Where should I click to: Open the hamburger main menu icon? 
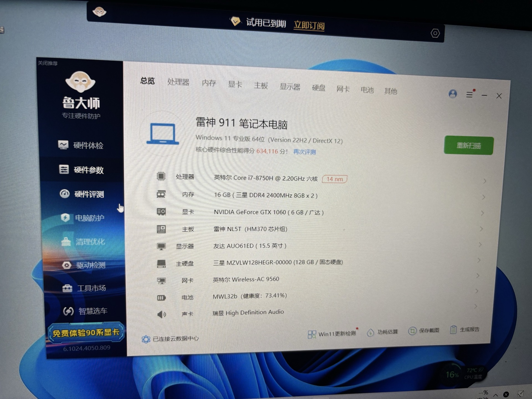coord(469,95)
